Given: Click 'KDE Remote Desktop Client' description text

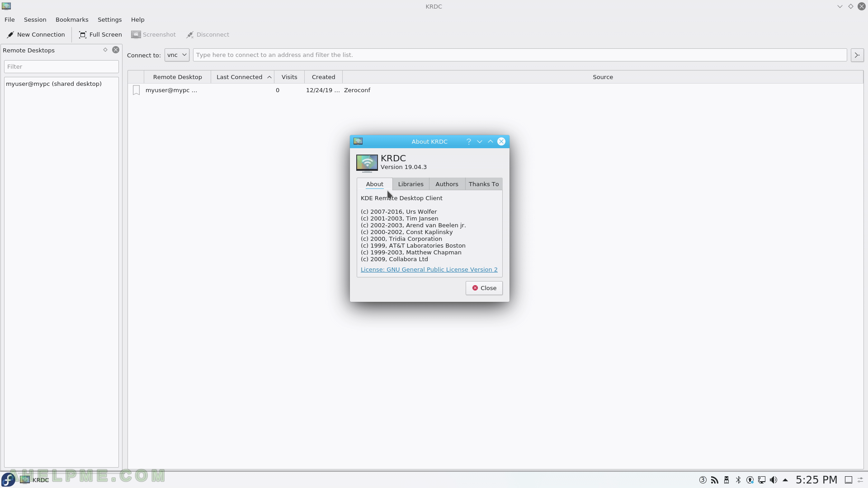Looking at the screenshot, I should [401, 198].
